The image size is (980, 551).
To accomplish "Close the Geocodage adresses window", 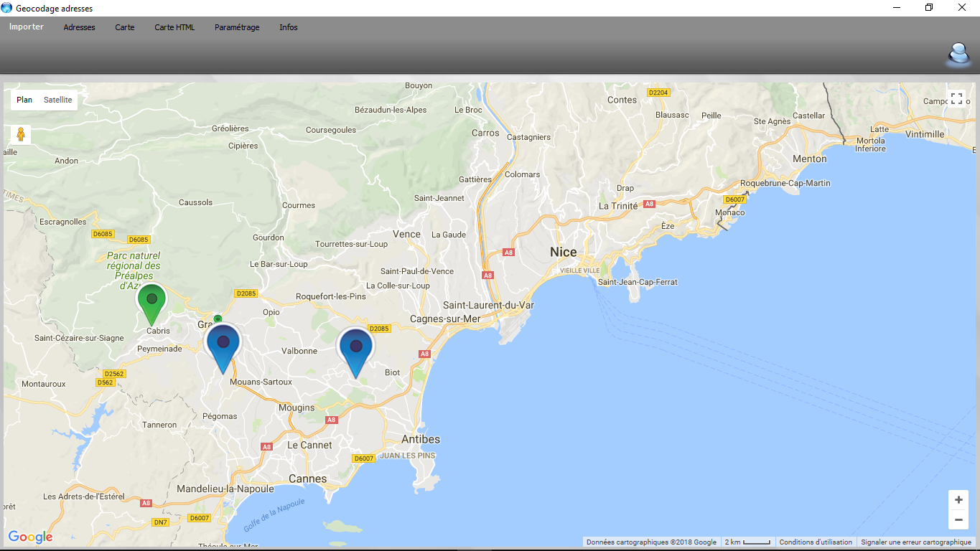I will pos(962,8).
